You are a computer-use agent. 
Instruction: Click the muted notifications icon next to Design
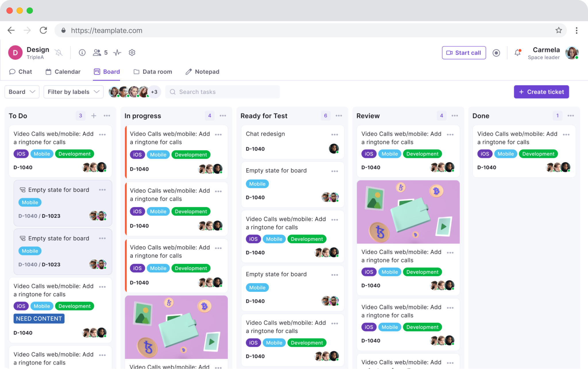click(x=59, y=53)
